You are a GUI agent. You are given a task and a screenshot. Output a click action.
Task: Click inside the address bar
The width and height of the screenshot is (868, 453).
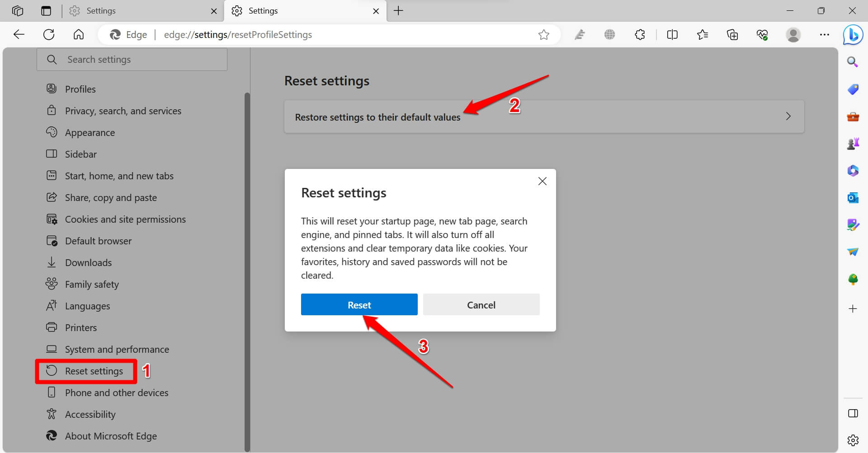(316, 34)
